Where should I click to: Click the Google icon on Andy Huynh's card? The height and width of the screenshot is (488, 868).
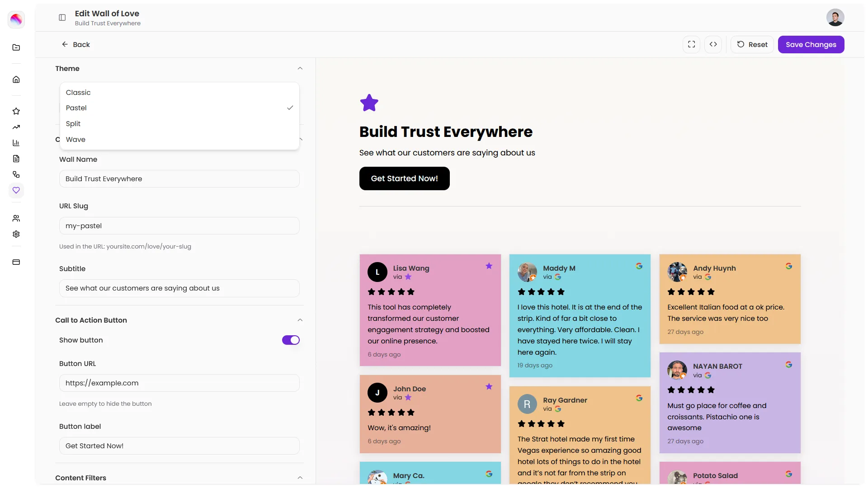[x=788, y=266]
